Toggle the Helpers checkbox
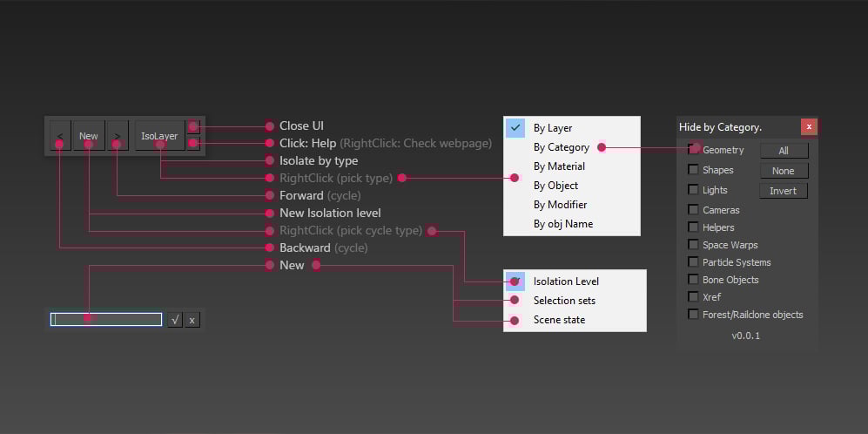The width and height of the screenshot is (868, 434). (x=693, y=227)
